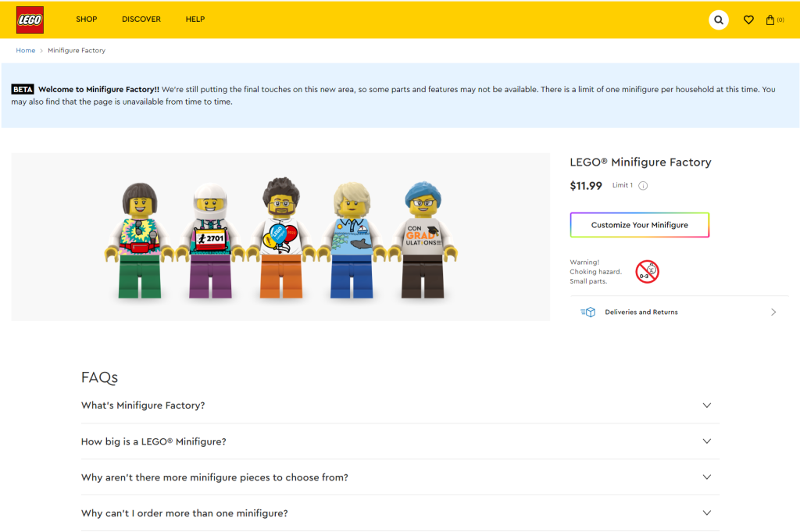Go to the Home breadcrumb link
The image size is (800, 532).
click(26, 51)
